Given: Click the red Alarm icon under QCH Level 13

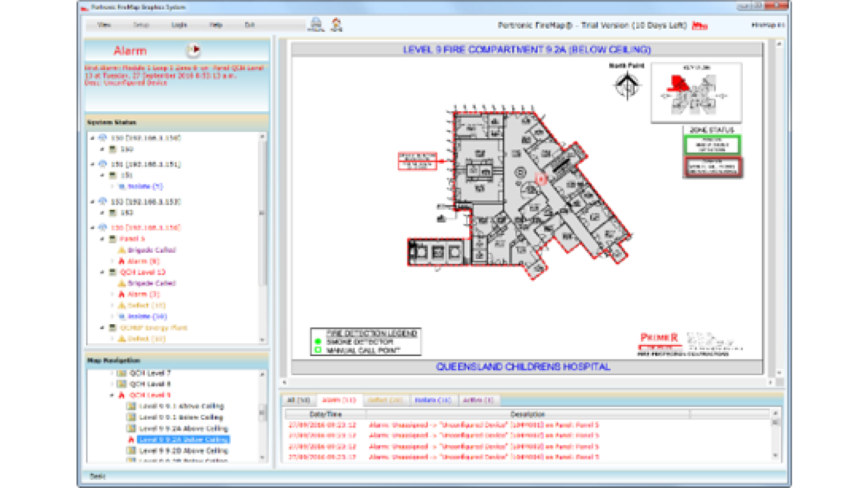Looking at the screenshot, I should tap(122, 293).
